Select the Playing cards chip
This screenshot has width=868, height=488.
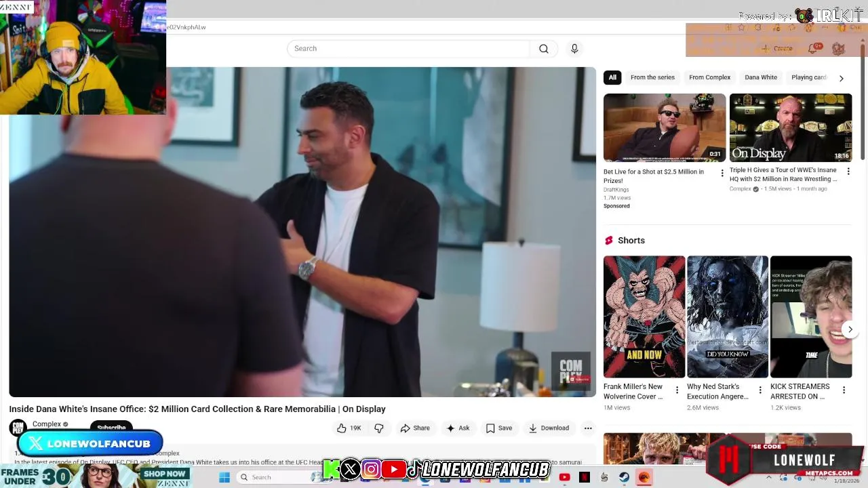tap(809, 77)
